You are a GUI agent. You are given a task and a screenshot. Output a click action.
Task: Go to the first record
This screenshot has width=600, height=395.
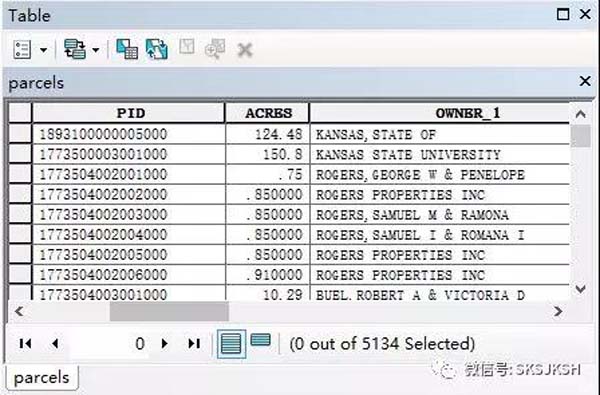point(25,344)
